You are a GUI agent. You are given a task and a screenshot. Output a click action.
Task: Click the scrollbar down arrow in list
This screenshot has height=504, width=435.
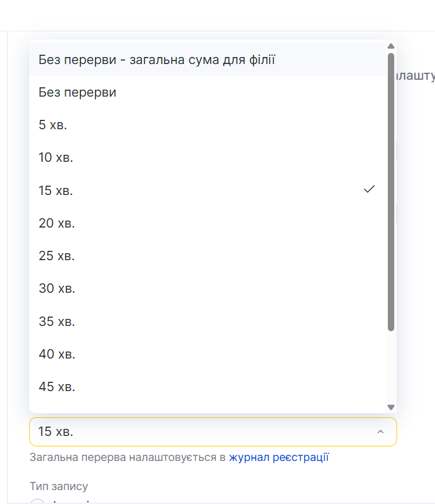click(x=391, y=407)
